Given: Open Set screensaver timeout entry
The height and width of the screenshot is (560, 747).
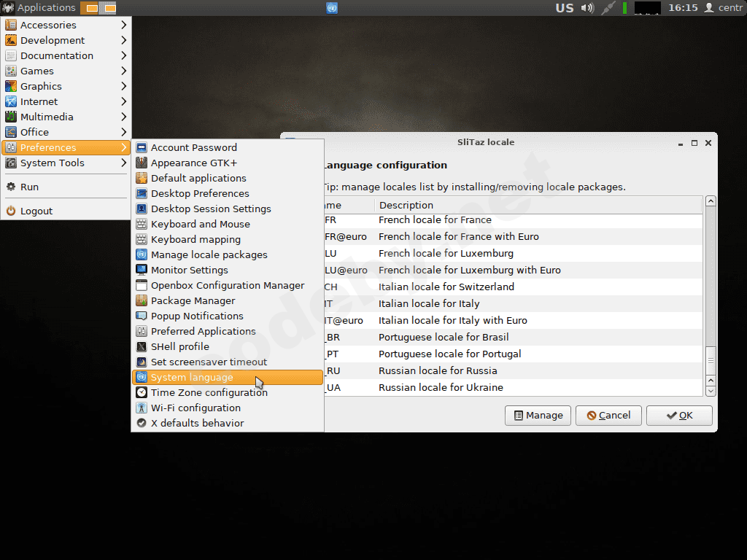Looking at the screenshot, I should 228,362.
